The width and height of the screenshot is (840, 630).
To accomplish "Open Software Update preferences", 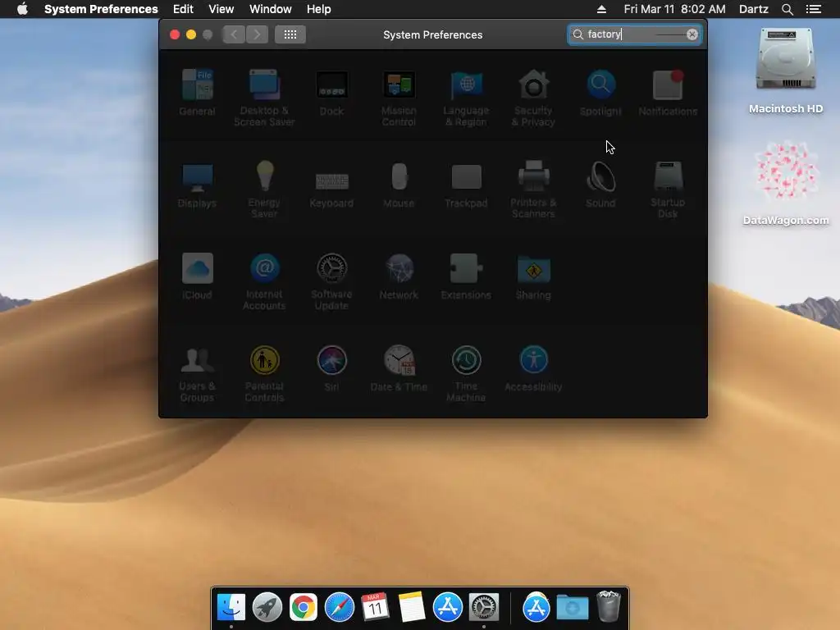I will tap(331, 282).
